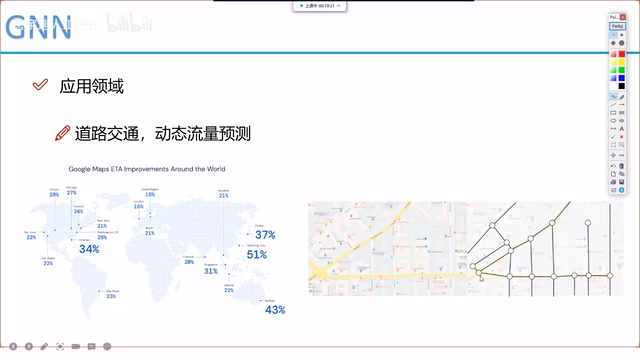Click the Google Maps ETA Improvements title
The width and height of the screenshot is (640, 360).
click(x=147, y=169)
